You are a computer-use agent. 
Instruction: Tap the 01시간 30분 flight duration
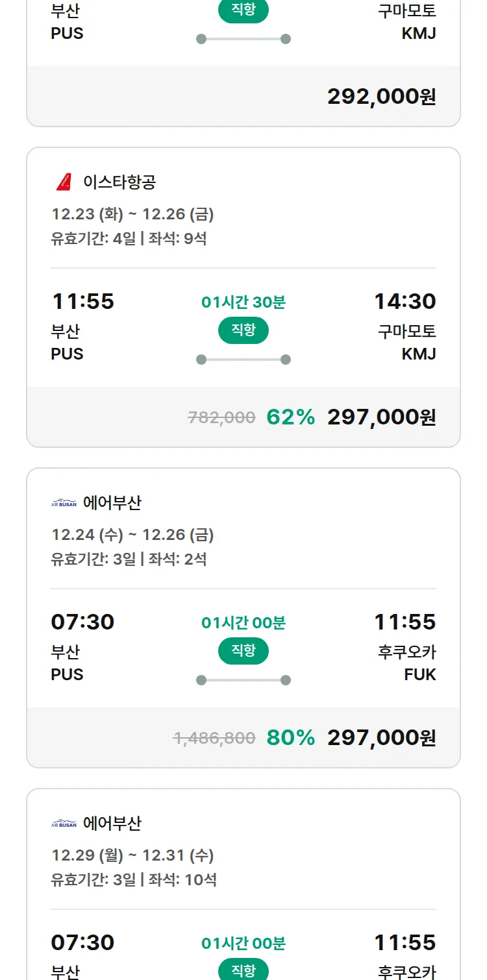click(x=243, y=302)
